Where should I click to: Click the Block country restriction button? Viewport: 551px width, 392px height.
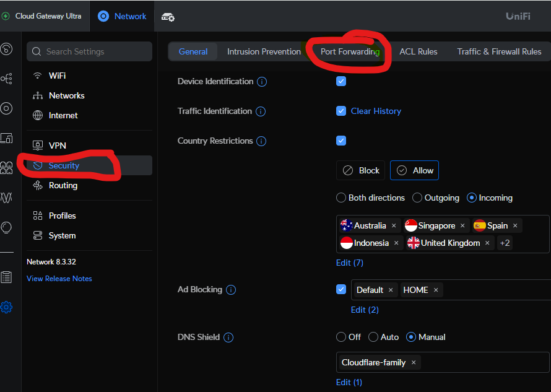click(360, 170)
